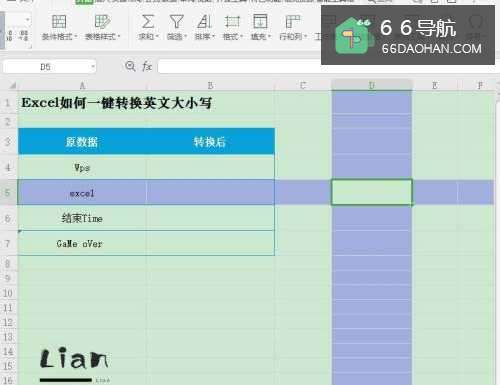This screenshot has height=385, width=500.
Task: Click the Fill (填充) icon
Action: (x=260, y=22)
